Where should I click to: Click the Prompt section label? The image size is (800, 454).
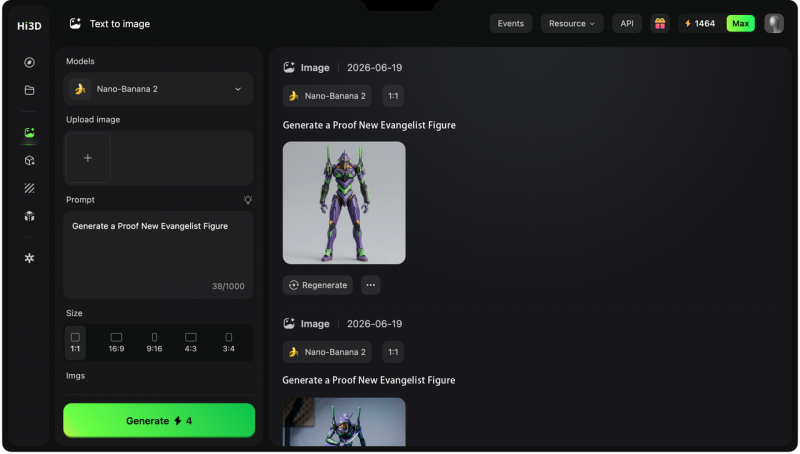point(80,199)
